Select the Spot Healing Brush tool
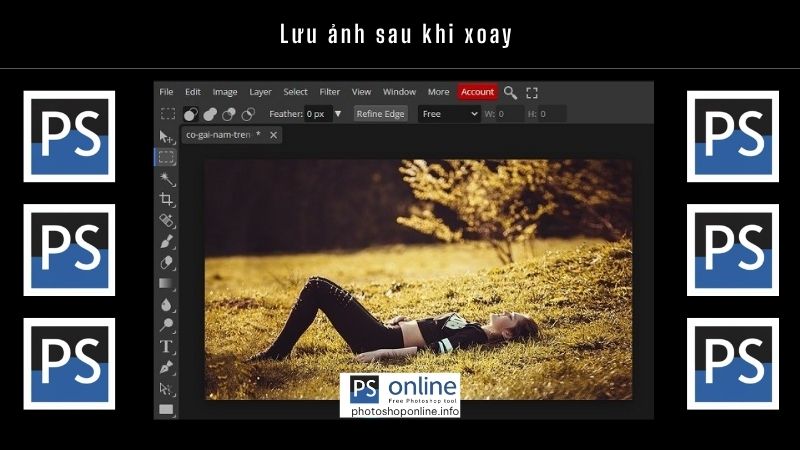The height and width of the screenshot is (450, 800). click(167, 220)
